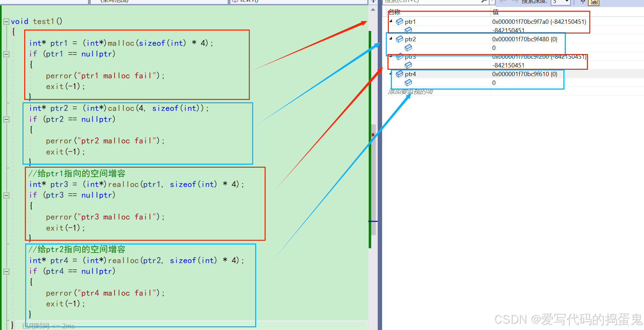Click the blue cube icon next to ptr4
Image resolution: width=644 pixels, height=330 pixels.
click(x=400, y=74)
